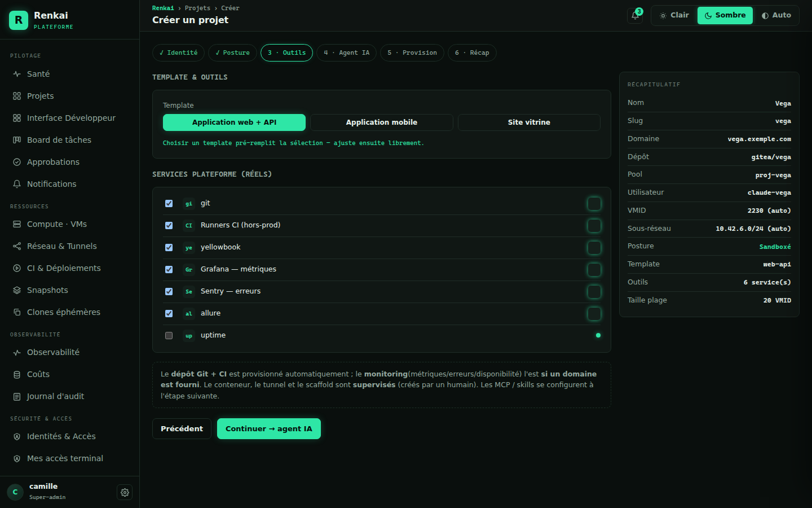Enable the uptime service checkbox
This screenshot has width=812, height=508.
click(x=169, y=335)
